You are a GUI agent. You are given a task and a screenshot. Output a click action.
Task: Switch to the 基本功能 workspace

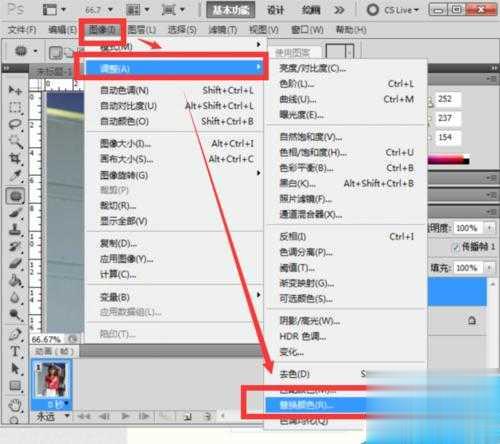point(231,10)
